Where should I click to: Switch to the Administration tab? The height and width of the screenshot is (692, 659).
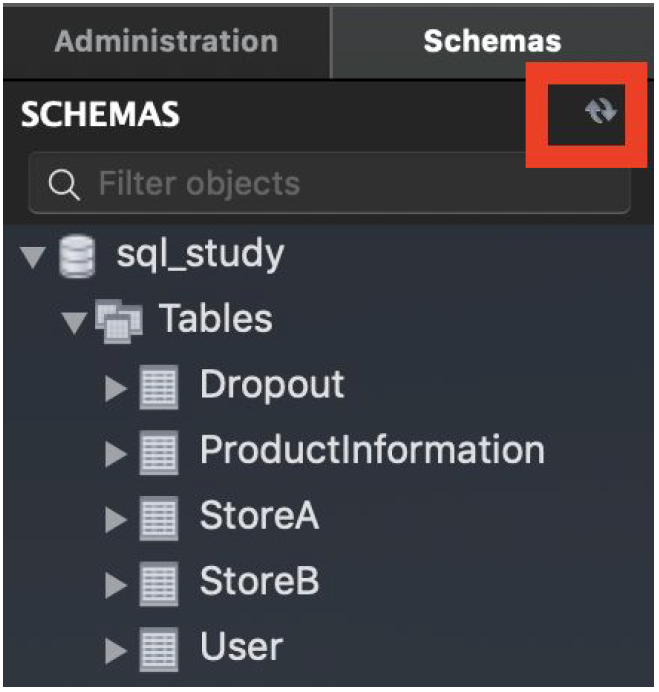pos(166,41)
